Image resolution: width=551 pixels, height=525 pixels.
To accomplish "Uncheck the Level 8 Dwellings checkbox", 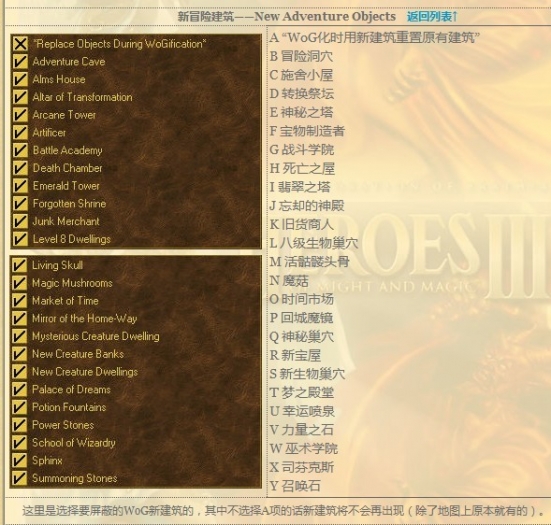I will pos(20,239).
